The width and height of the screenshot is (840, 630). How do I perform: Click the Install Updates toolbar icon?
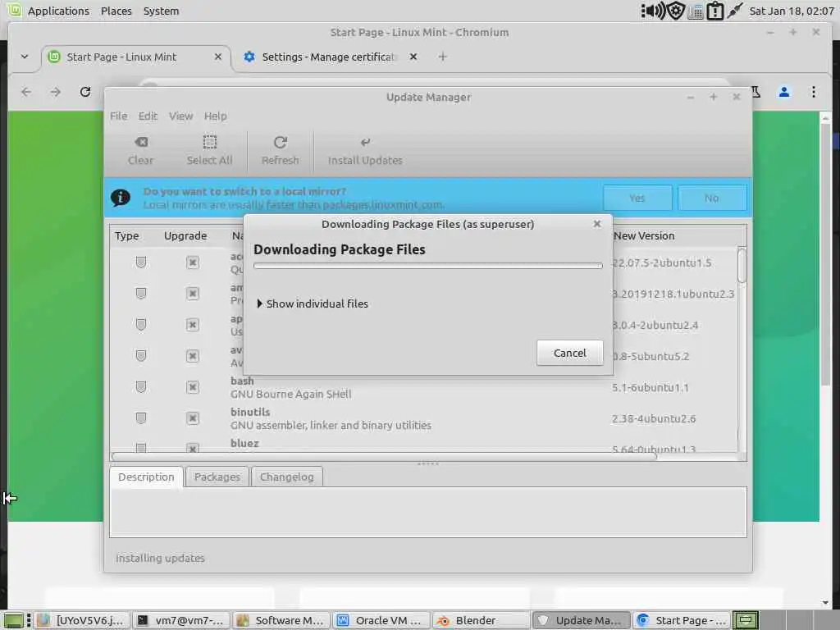[x=365, y=142]
